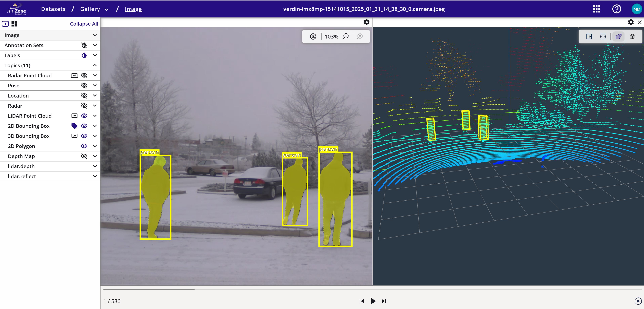Expand the lidar.reflect topic
644x309 pixels.
95,176
